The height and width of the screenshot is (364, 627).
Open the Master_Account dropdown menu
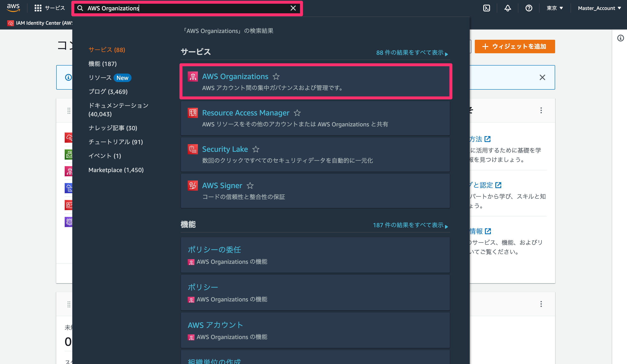click(599, 8)
